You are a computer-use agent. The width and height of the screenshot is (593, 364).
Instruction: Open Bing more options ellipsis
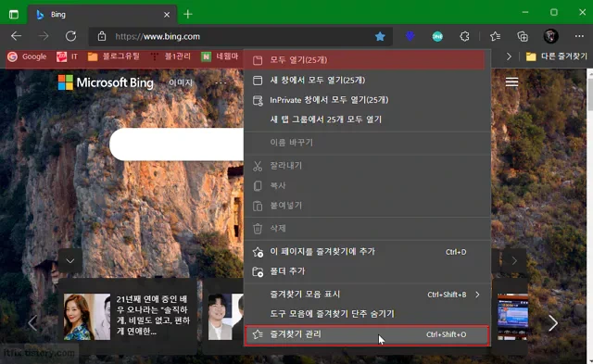click(x=221, y=82)
